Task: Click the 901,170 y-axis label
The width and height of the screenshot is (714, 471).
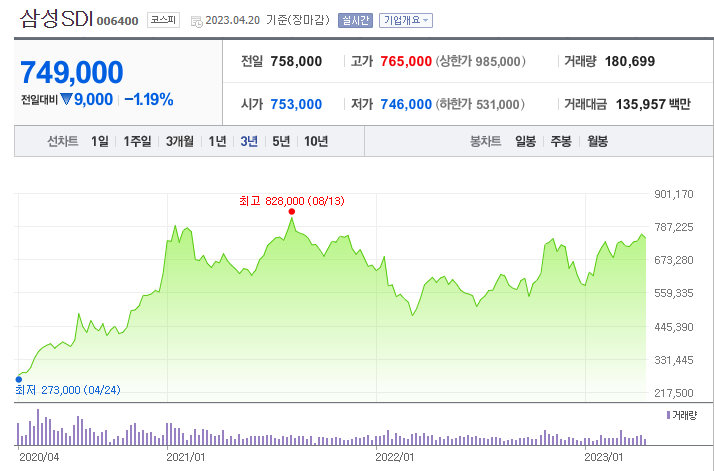Action: 674,194
